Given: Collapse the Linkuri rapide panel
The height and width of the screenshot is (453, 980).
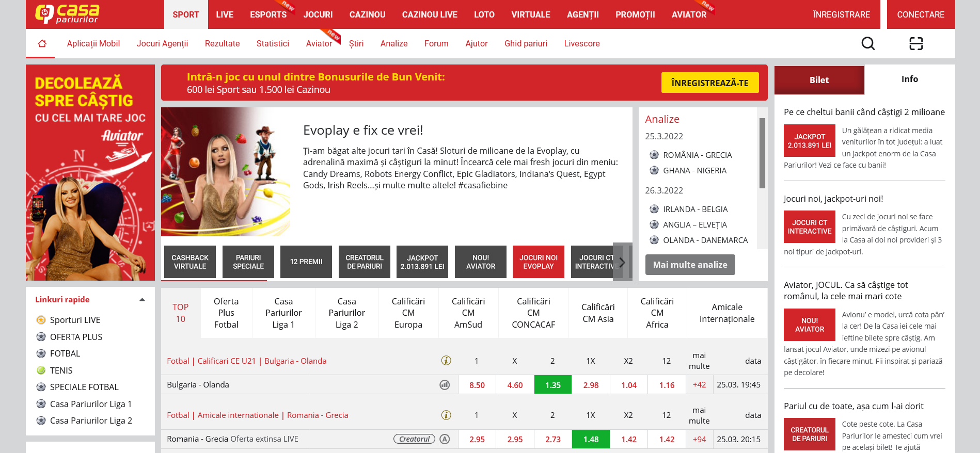Looking at the screenshot, I should point(142,300).
